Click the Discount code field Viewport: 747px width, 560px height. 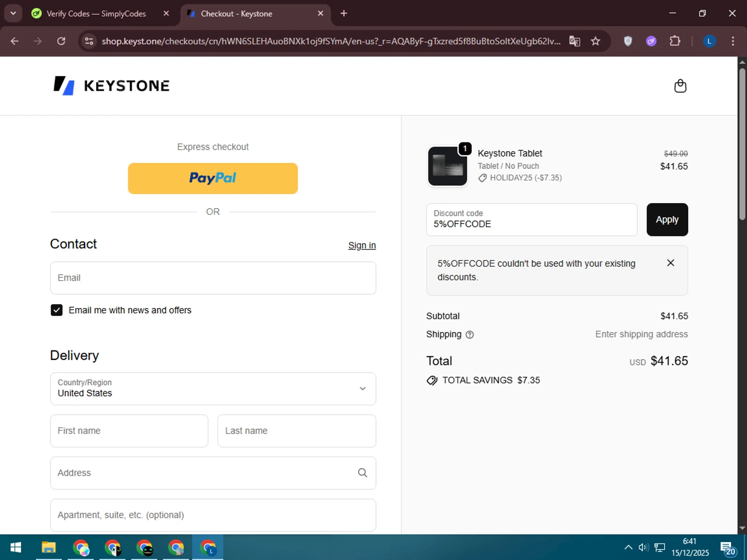click(532, 220)
